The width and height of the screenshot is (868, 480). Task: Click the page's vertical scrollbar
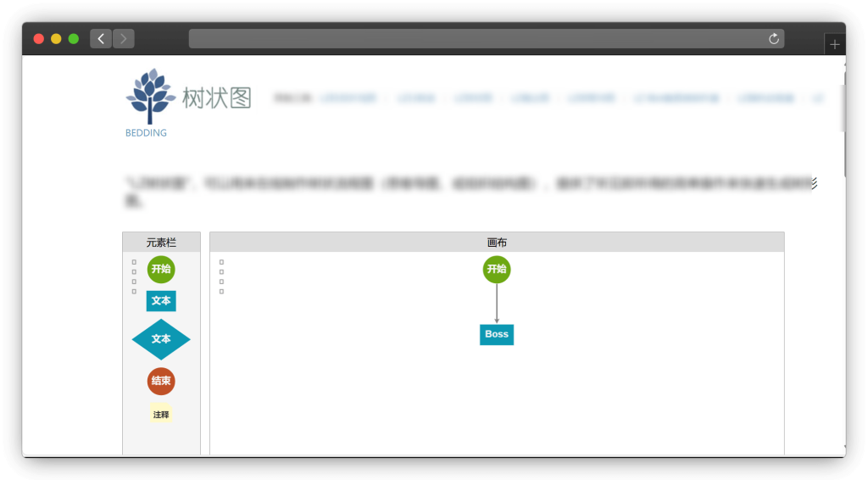click(x=843, y=109)
